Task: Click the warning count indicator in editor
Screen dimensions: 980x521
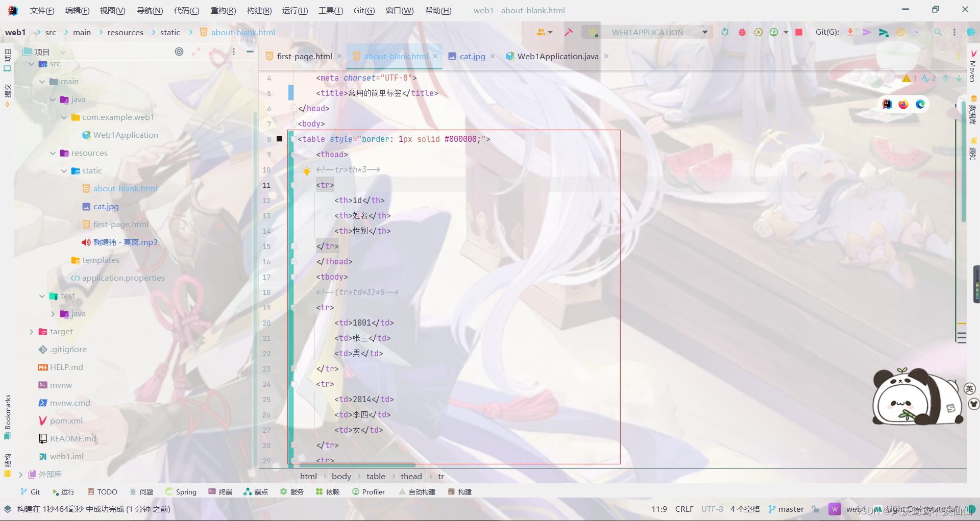Action: click(x=909, y=78)
